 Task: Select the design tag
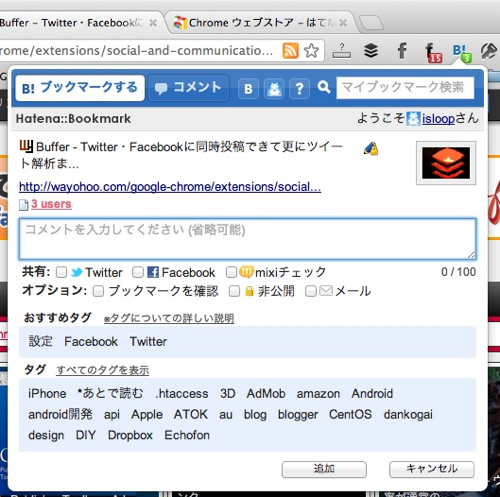[x=46, y=435]
